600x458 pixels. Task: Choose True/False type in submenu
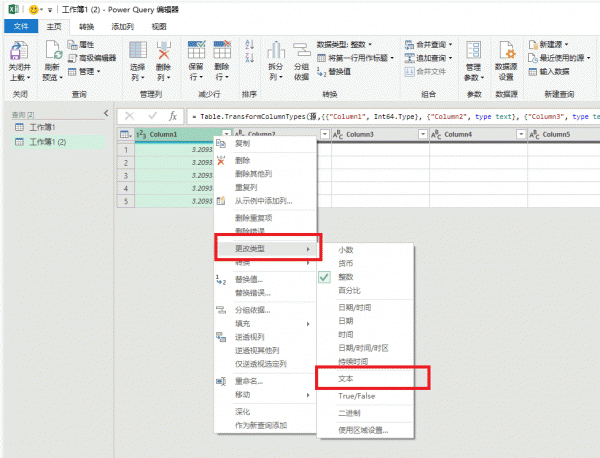[x=356, y=396]
